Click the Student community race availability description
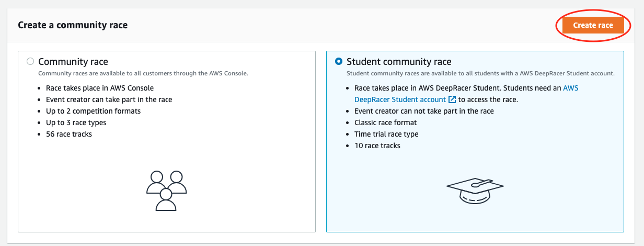This screenshot has width=644, height=246. [x=480, y=73]
